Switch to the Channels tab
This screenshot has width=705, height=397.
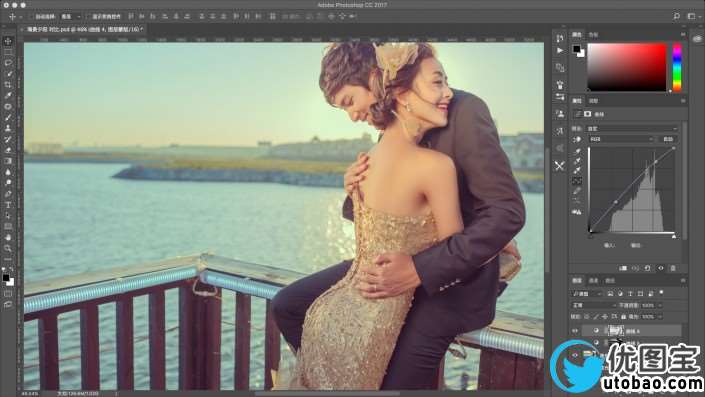click(593, 281)
